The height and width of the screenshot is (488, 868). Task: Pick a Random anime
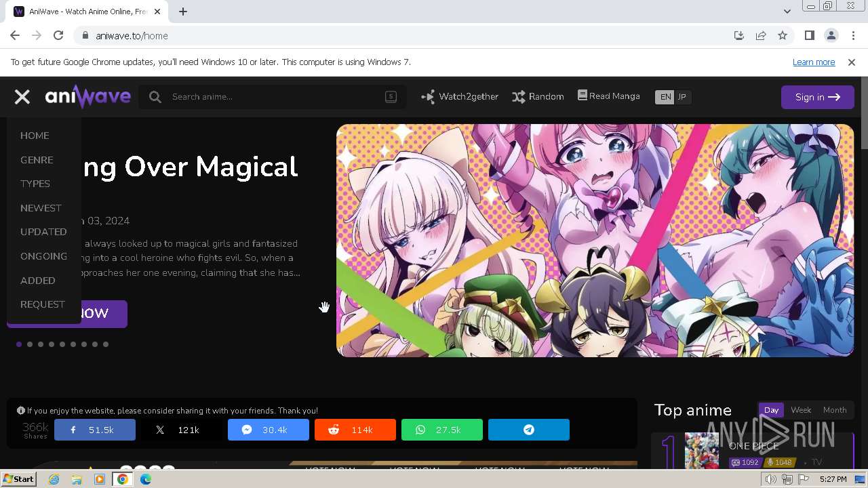click(x=538, y=97)
